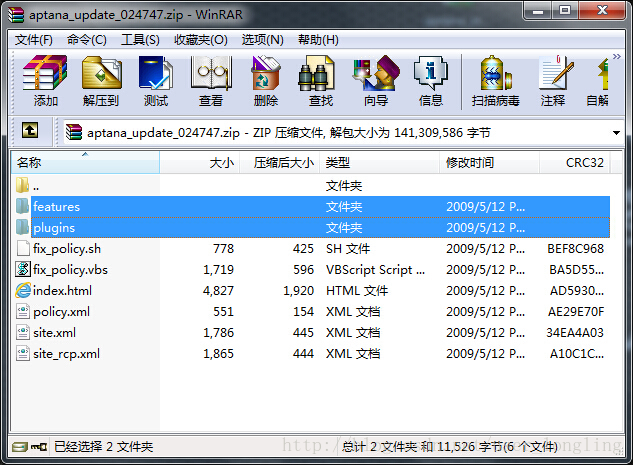
Task: Click the parent folder icon
Action: 23,185
